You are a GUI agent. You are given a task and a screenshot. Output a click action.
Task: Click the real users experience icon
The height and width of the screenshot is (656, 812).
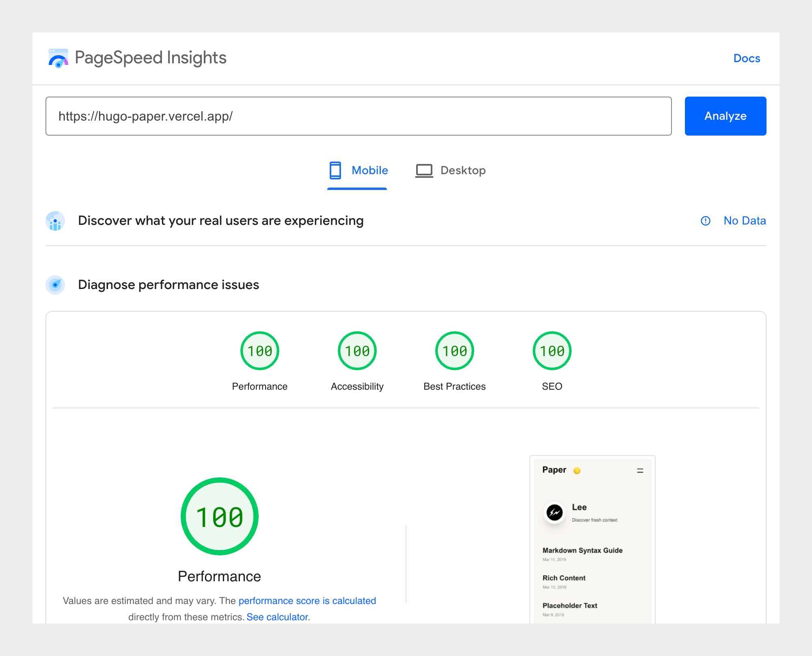coord(55,221)
